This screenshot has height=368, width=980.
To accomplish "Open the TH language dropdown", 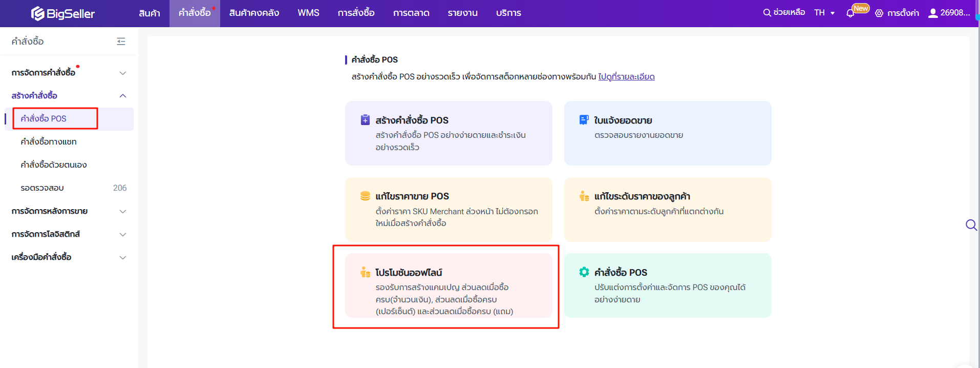I will [824, 13].
